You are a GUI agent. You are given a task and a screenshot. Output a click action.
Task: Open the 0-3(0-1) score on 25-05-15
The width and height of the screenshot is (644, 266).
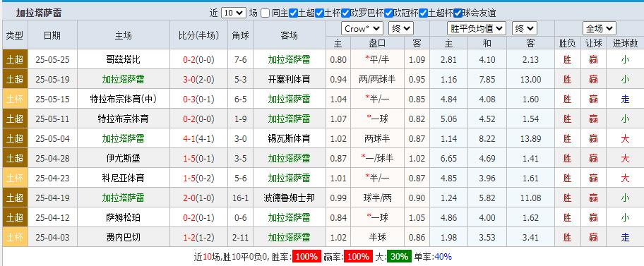tap(199, 99)
